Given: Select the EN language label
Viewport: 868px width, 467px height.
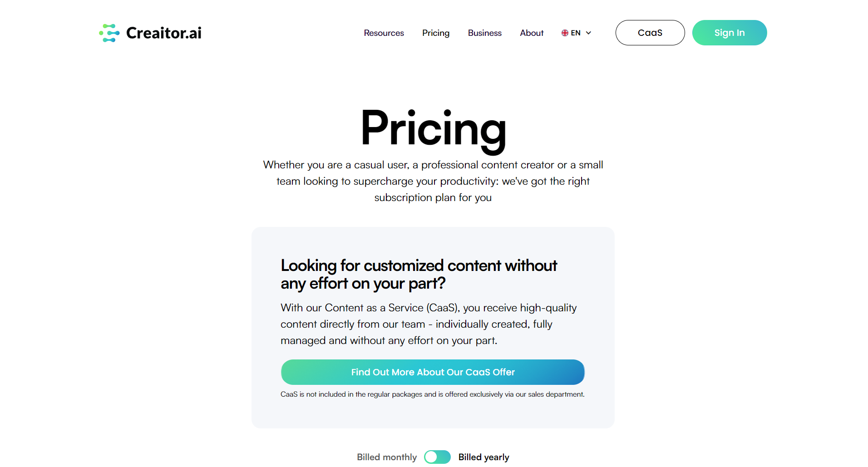Looking at the screenshot, I should [x=576, y=33].
